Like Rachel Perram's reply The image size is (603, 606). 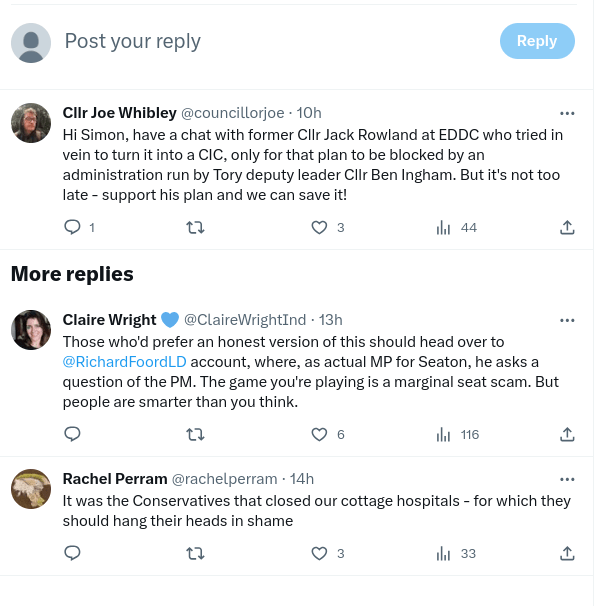320,553
